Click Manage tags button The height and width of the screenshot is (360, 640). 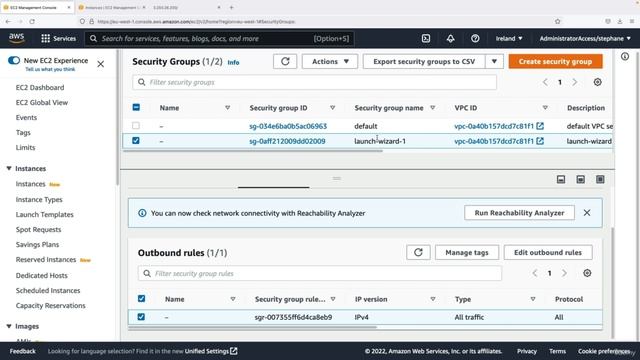[467, 252]
